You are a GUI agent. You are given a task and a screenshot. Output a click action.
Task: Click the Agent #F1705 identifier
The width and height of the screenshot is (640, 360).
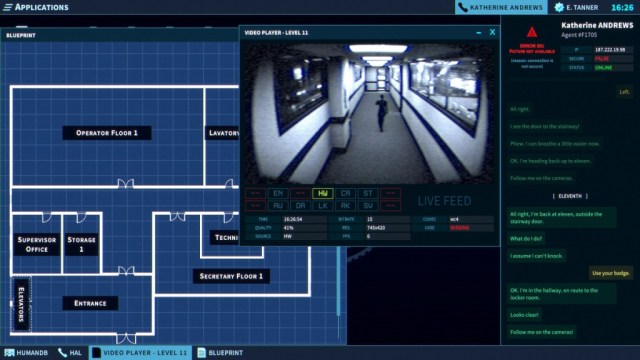[x=579, y=35]
